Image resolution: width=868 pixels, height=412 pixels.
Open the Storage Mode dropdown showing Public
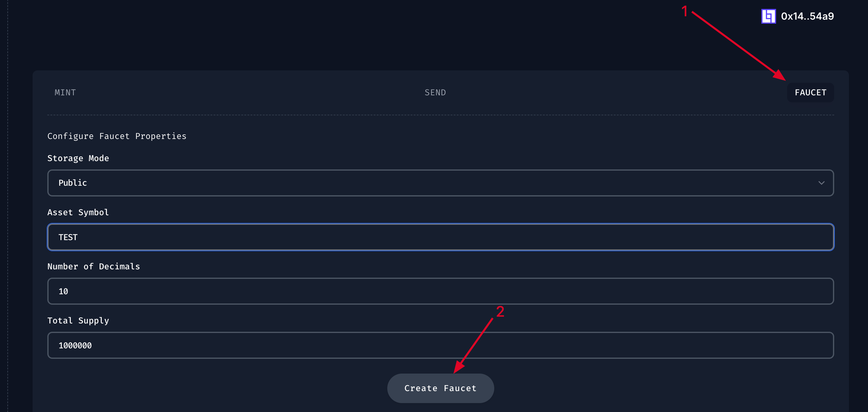point(440,183)
